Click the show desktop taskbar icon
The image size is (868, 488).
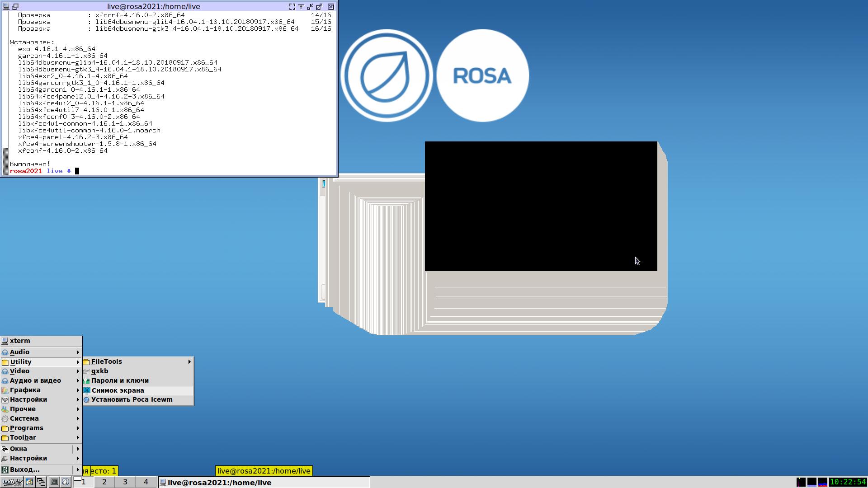(29, 482)
